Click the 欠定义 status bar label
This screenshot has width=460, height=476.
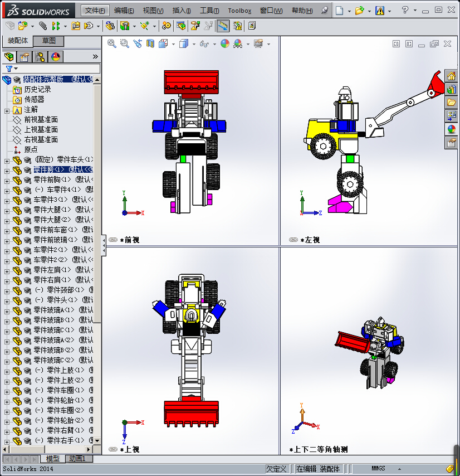click(276, 469)
